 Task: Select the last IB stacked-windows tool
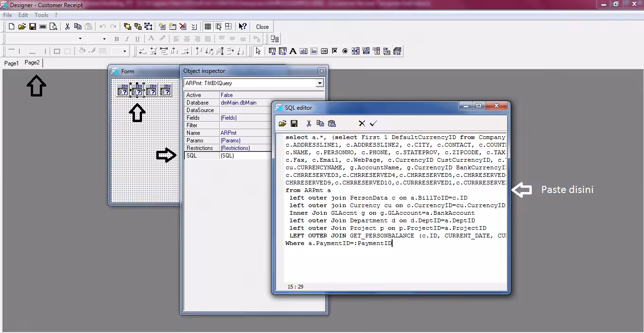[x=397, y=51]
